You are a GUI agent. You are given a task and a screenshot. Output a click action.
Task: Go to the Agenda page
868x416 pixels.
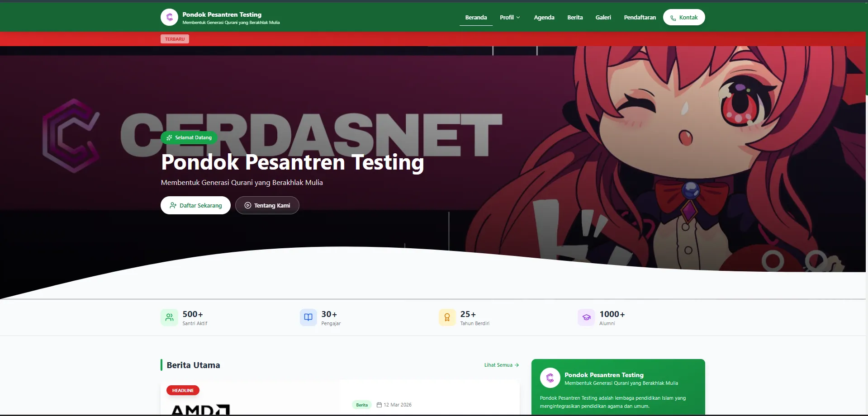pyautogui.click(x=544, y=18)
